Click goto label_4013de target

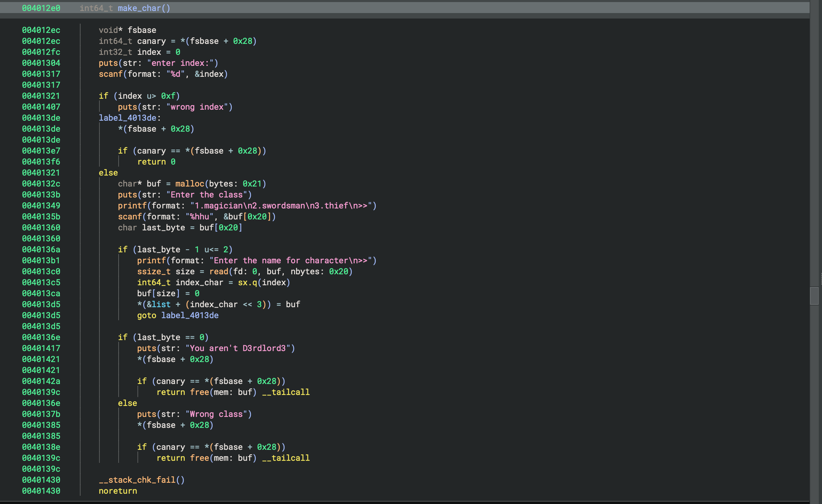pos(190,315)
